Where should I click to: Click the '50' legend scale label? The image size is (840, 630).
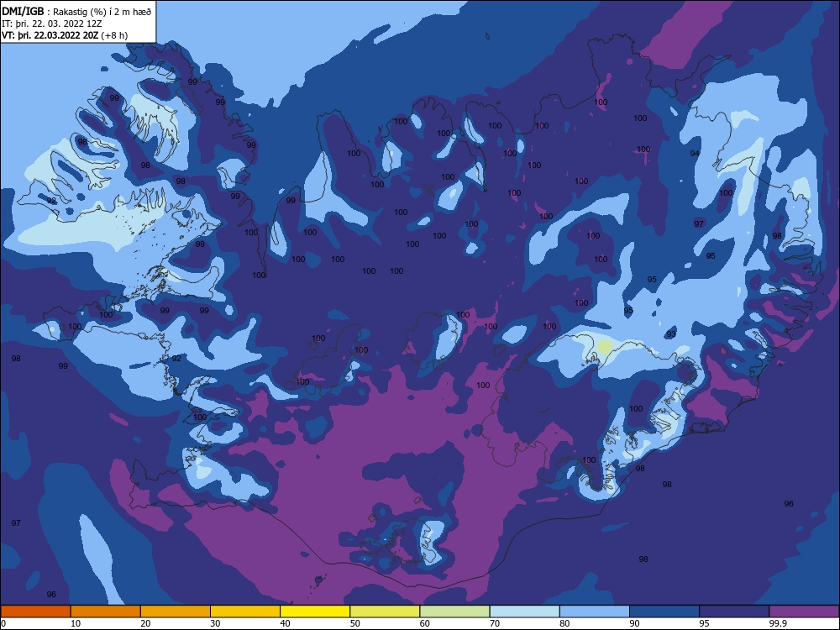tap(355, 623)
